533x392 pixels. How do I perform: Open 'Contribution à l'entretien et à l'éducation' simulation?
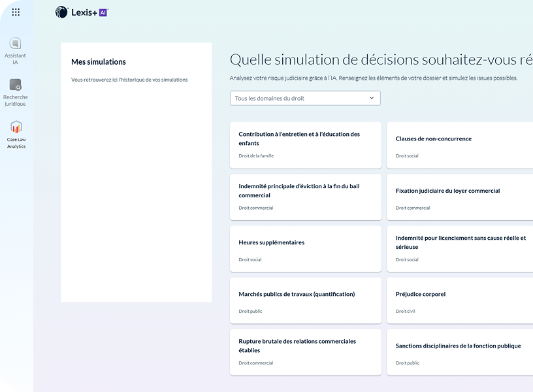305,145
